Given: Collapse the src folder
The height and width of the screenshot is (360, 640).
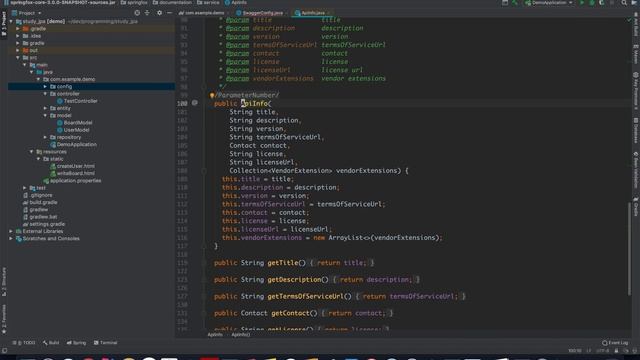Looking at the screenshot, I should pyautogui.click(x=18, y=58).
